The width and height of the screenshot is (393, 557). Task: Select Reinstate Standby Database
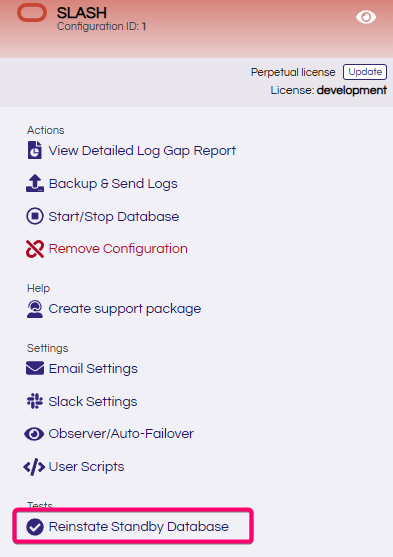(139, 526)
